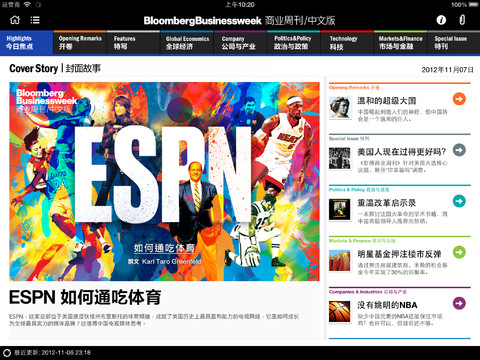Tap the clock showing 上午10:20
This screenshot has width=480, height=360.
click(240, 5)
